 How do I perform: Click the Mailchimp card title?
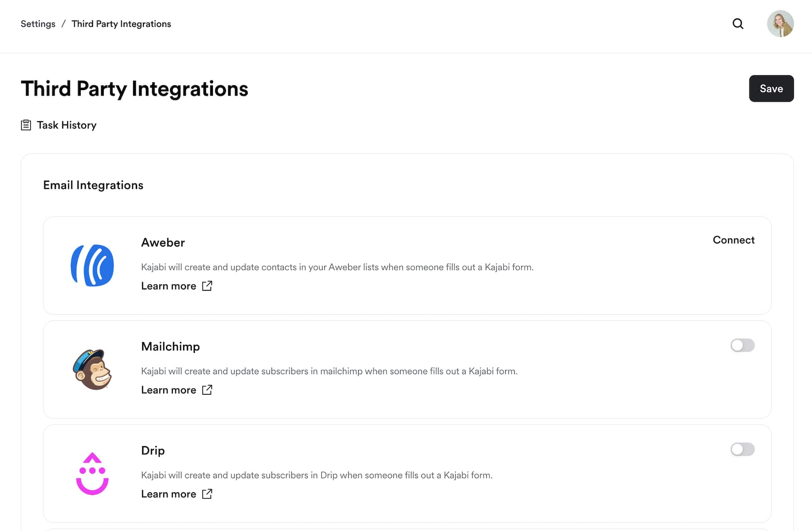tap(171, 346)
